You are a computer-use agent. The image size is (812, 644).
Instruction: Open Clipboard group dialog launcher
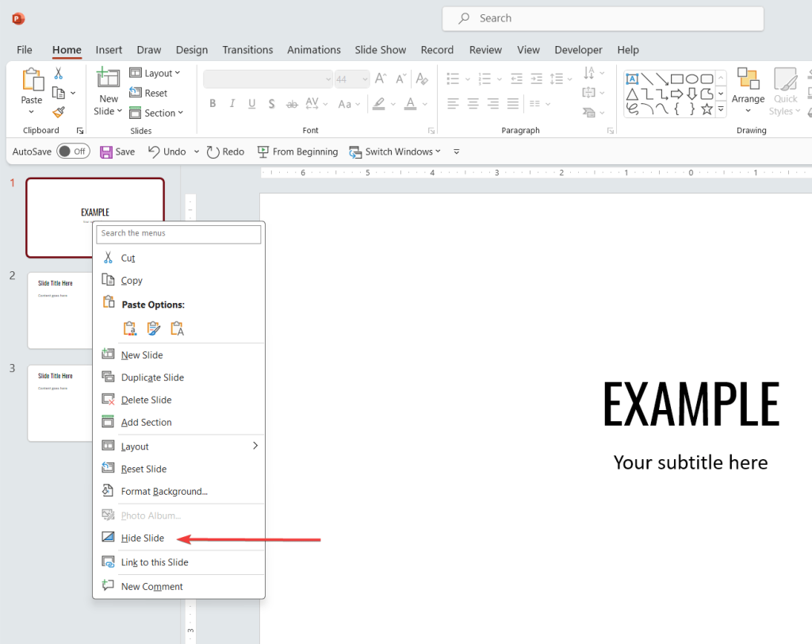80,131
